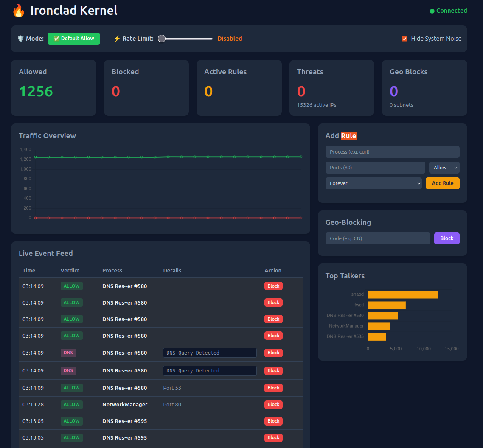Click Block in the Geo-Blocking panel
483x448 pixels.
tap(446, 238)
